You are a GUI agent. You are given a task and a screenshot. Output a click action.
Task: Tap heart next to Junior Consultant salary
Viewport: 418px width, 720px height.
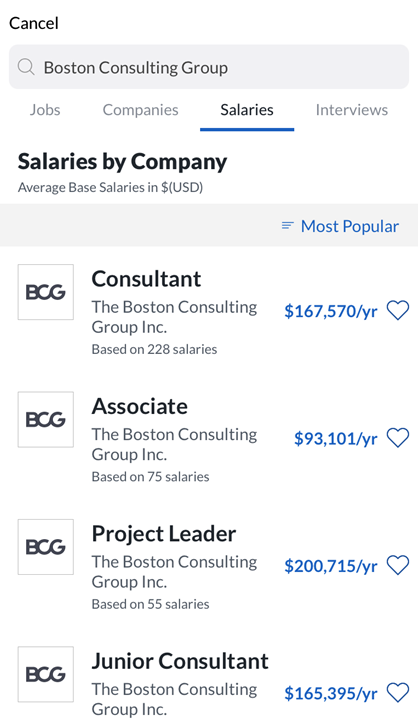coord(398,692)
